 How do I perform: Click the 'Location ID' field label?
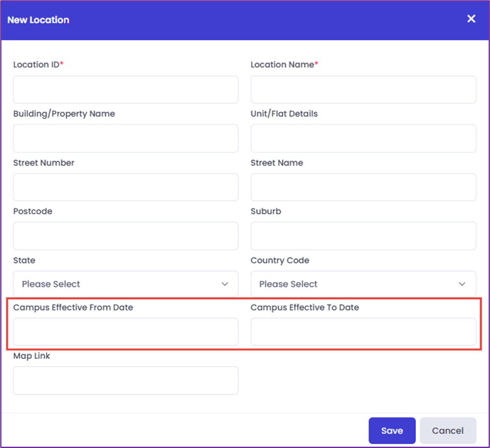(x=36, y=64)
